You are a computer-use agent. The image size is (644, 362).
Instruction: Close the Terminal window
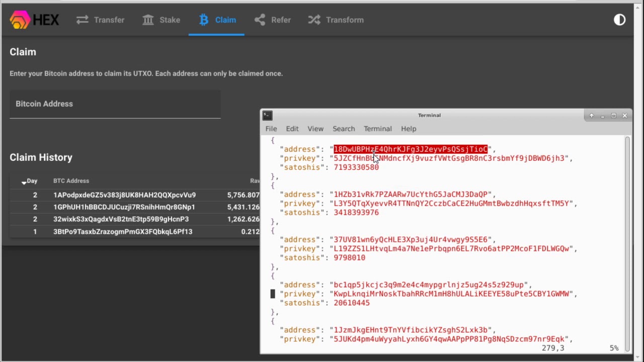[x=625, y=116]
